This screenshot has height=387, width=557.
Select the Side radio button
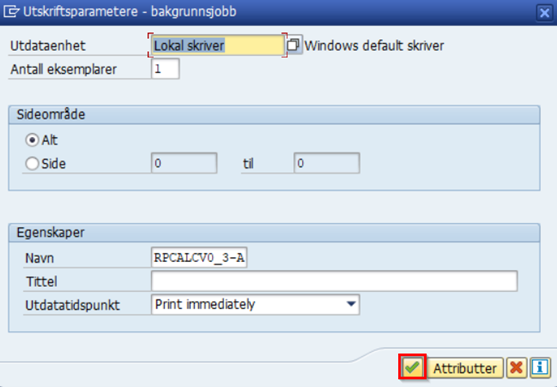click(x=32, y=164)
